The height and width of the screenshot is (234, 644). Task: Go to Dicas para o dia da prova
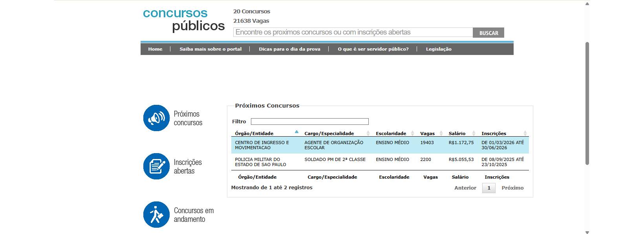point(289,49)
